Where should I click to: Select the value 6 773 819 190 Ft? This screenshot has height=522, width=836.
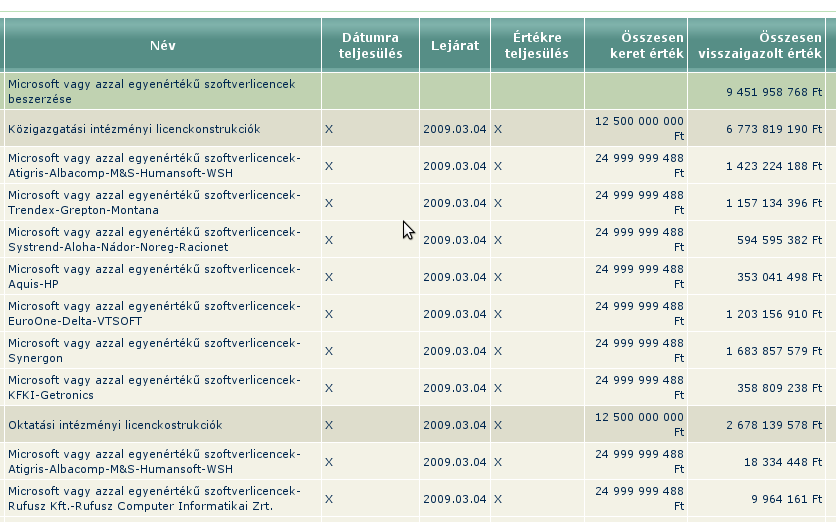pos(774,129)
